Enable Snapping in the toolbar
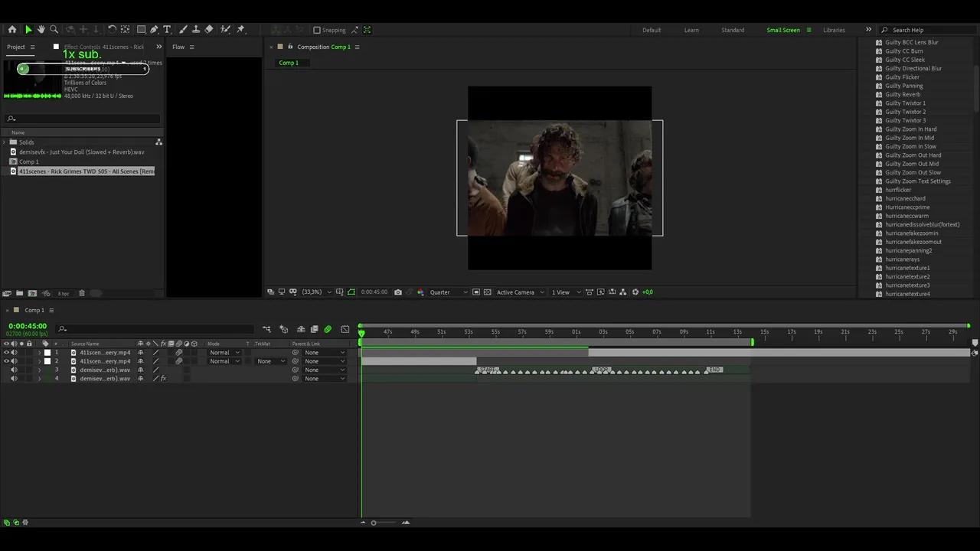Viewport: 980px width, 551px height. (x=317, y=30)
